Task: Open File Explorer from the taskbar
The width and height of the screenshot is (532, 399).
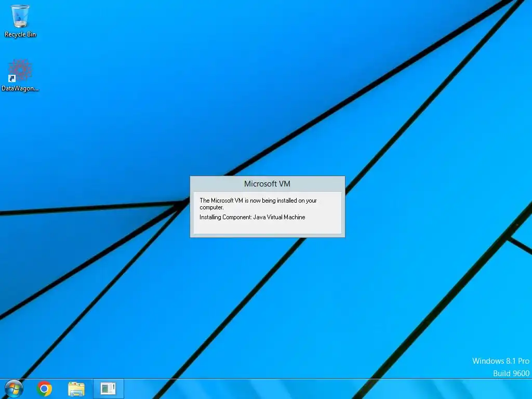Action: tap(76, 389)
